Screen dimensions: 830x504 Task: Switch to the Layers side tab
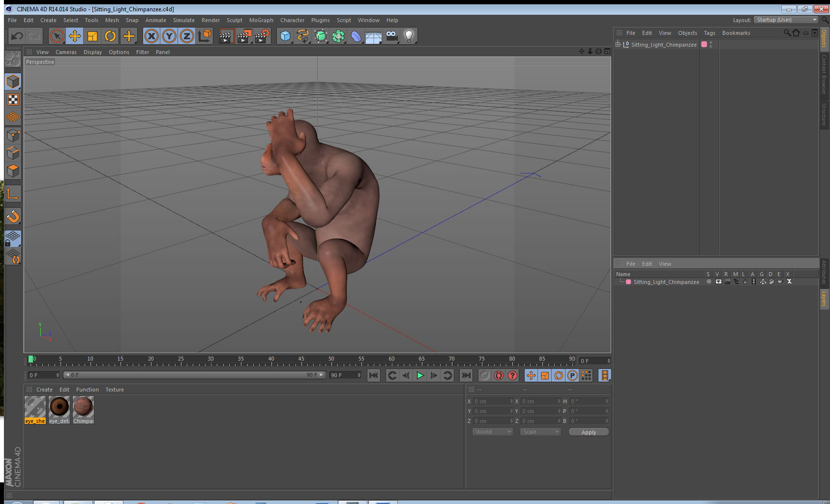824,298
